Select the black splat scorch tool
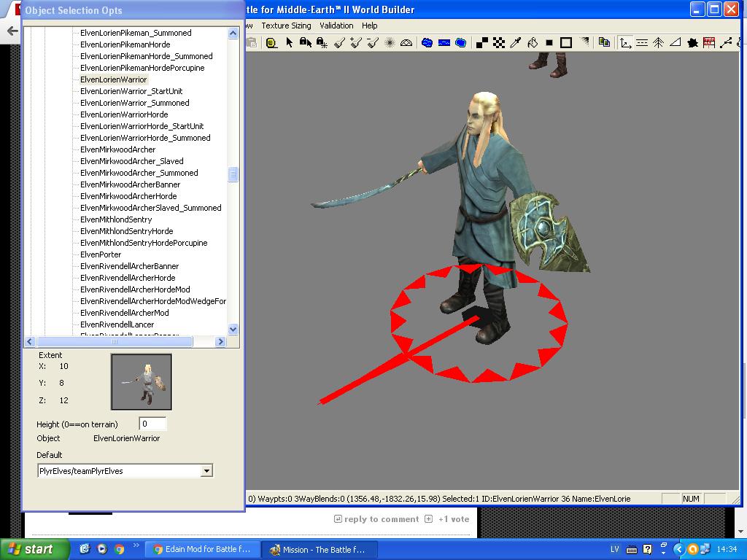Screen dimensions: 747x560 [692, 43]
